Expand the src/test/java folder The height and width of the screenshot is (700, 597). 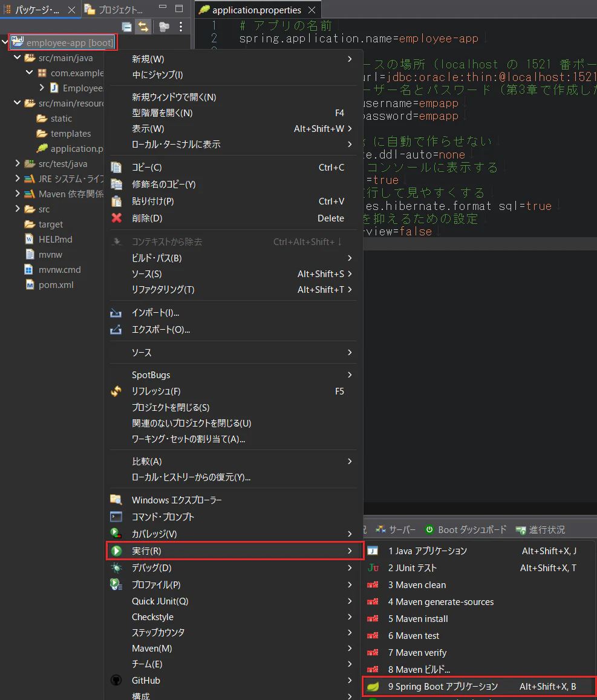18,163
